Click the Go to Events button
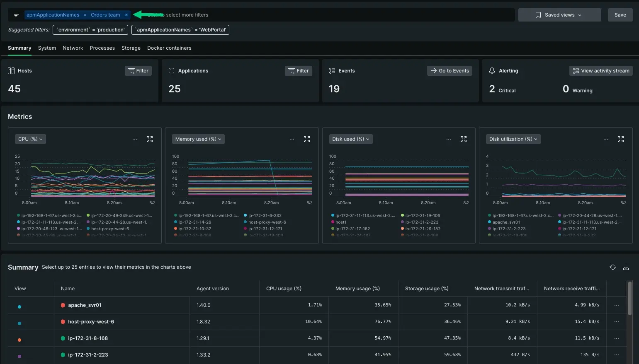 click(x=449, y=71)
